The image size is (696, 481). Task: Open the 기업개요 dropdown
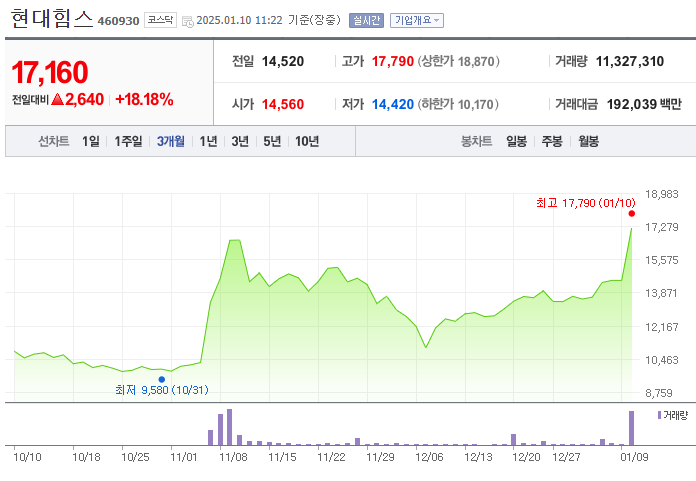click(417, 20)
